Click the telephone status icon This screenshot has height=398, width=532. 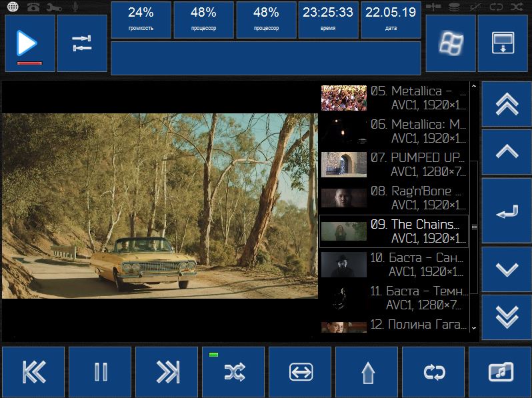33,7
